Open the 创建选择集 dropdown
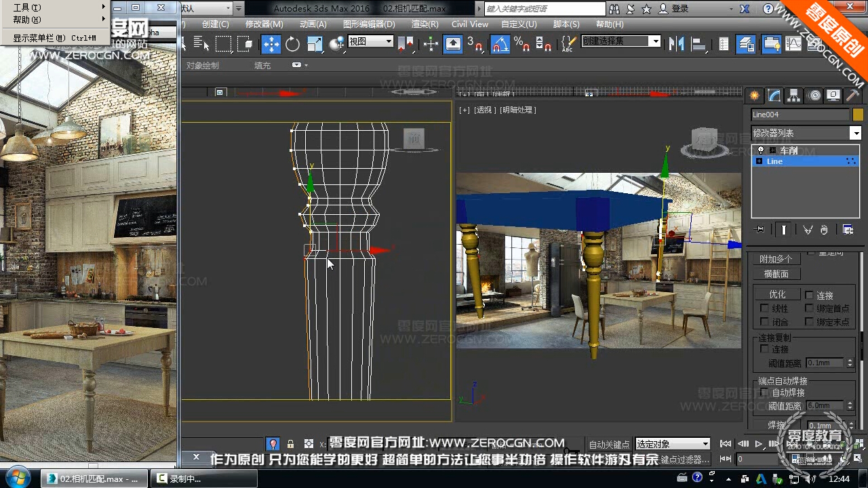 621,41
